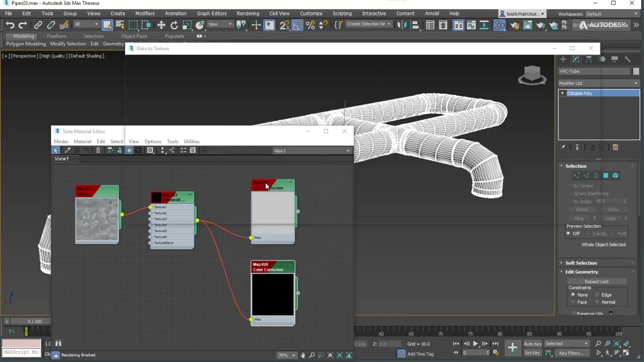The height and width of the screenshot is (362, 644).
Task: Click the HVC-Tube object name field
Action: pos(595,71)
